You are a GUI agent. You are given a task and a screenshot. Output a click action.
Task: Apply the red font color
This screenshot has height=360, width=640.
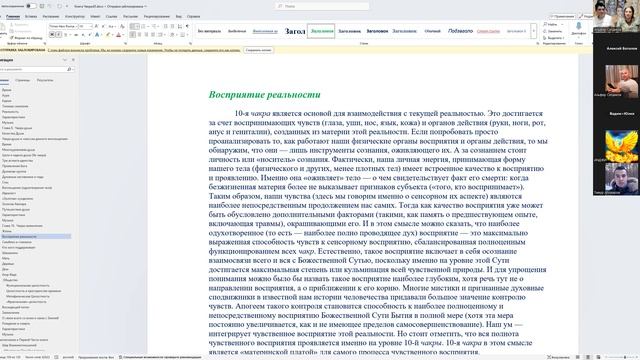[118, 35]
